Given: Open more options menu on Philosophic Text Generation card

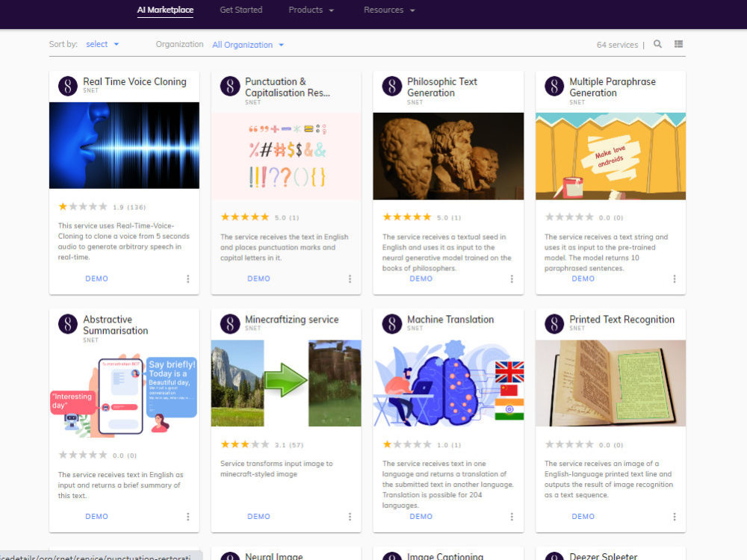Looking at the screenshot, I should pos(512,279).
